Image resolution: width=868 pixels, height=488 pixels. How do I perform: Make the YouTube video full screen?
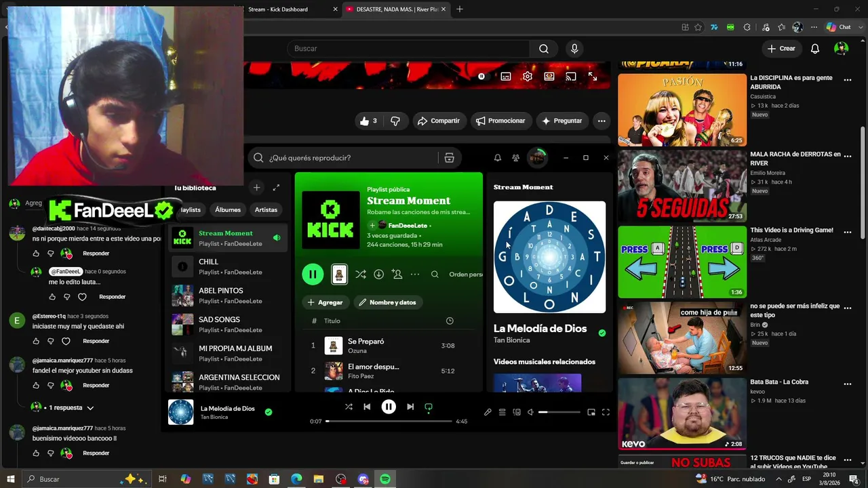point(592,77)
